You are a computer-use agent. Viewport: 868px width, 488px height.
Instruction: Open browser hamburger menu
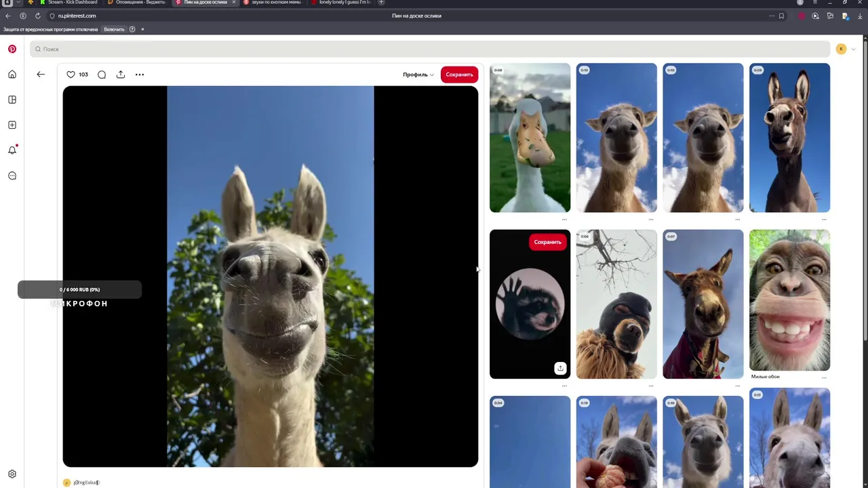point(814,3)
